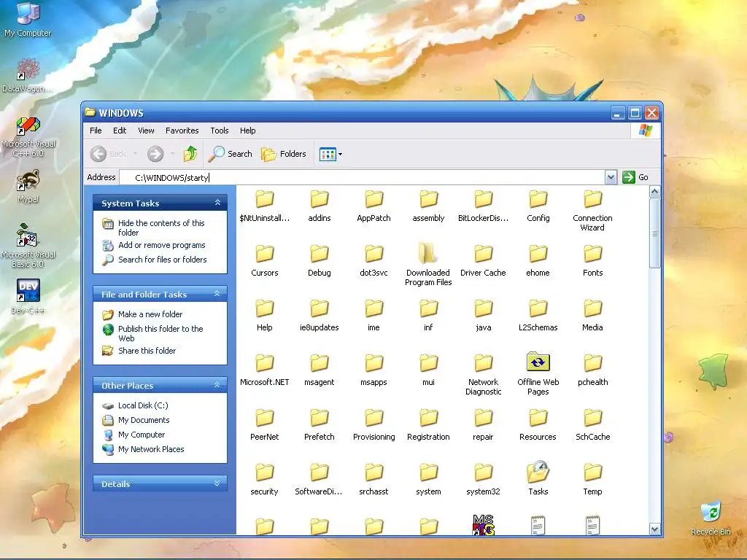The image size is (747, 560).
Task: Toggle the Folders pane button
Action: click(284, 154)
